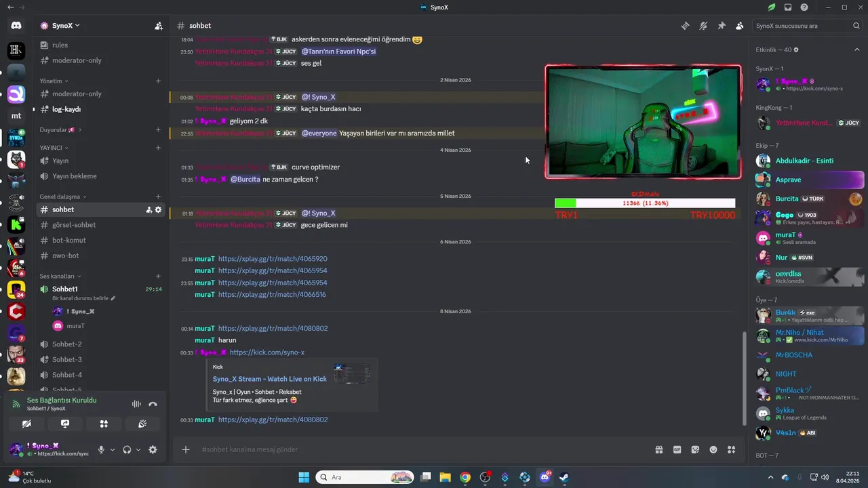
Task: Turn on camera in voice panel
Action: click(26, 424)
